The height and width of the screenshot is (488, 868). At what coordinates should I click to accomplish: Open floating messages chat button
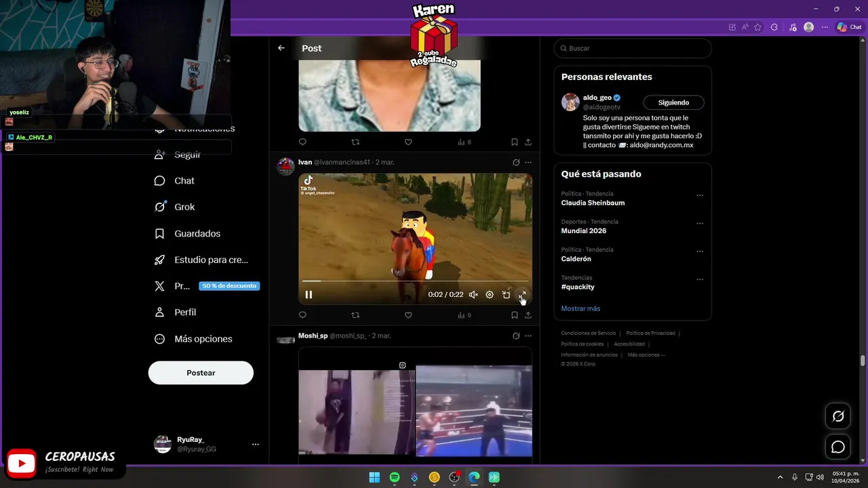838,447
